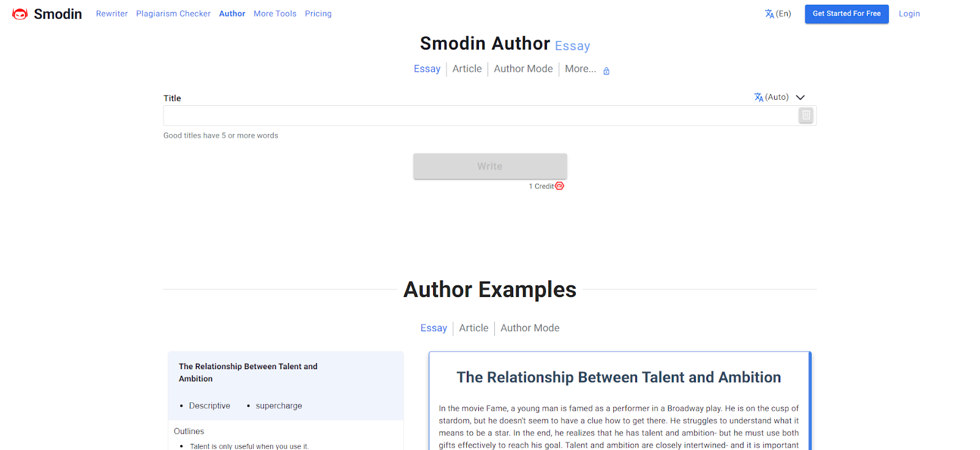Switch to Article tab in Author Examples
980x450 pixels.
(x=473, y=328)
